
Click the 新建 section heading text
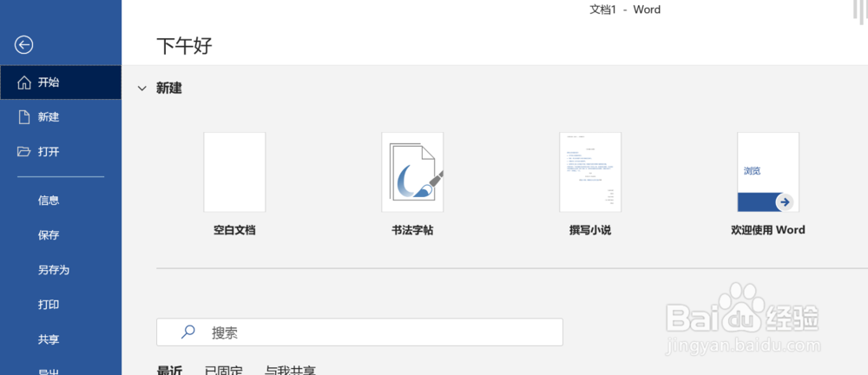coord(169,88)
